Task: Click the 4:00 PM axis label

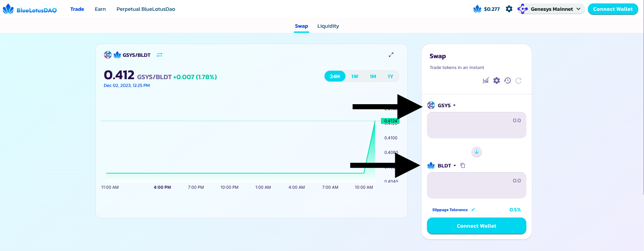Action: (x=162, y=187)
